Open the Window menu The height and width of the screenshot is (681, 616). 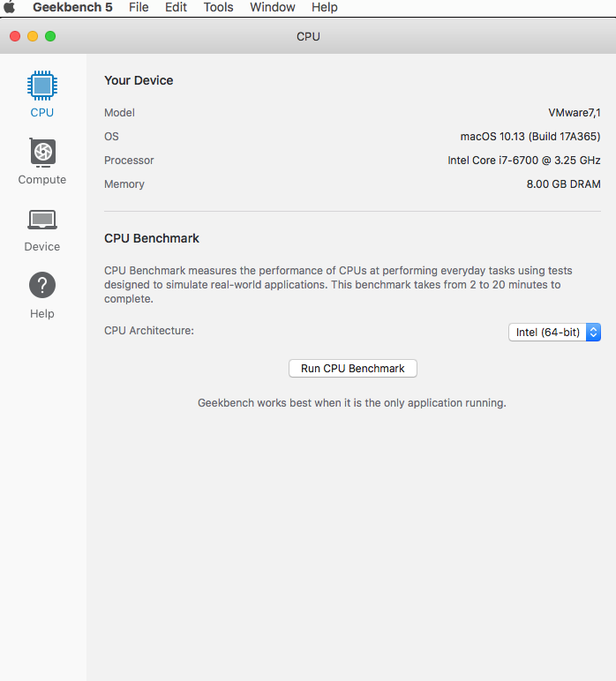pos(273,7)
